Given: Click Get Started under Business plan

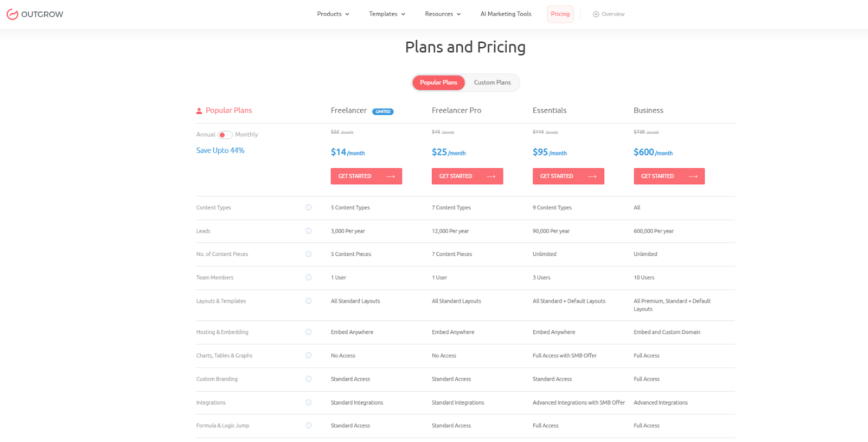Looking at the screenshot, I should tap(669, 176).
